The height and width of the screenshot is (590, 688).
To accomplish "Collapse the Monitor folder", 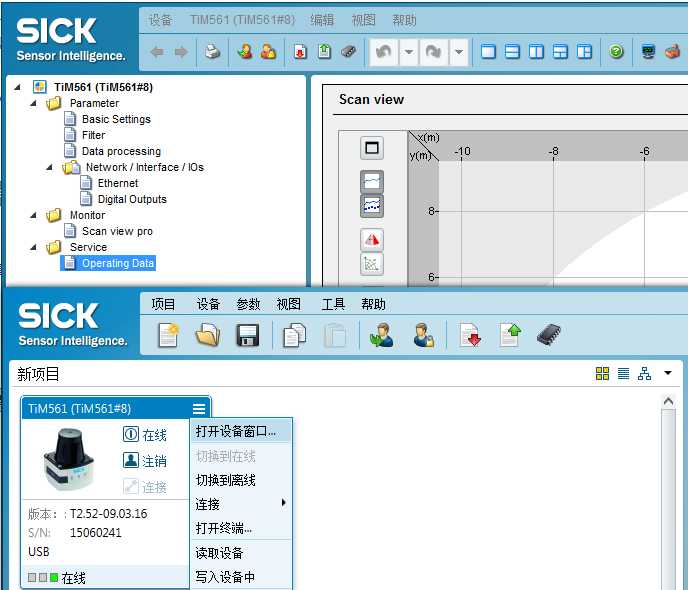I will (33, 215).
